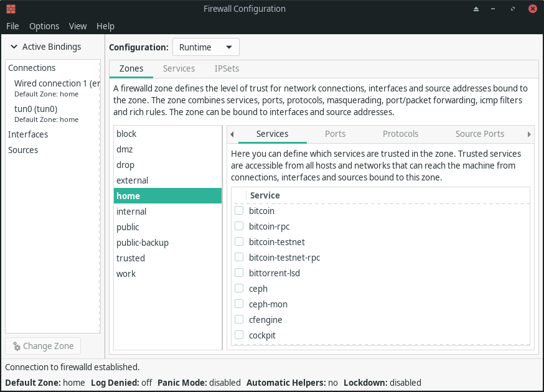The height and width of the screenshot is (392, 544).
Task: Enable the bitcoin service checkbox
Action: [x=239, y=211]
